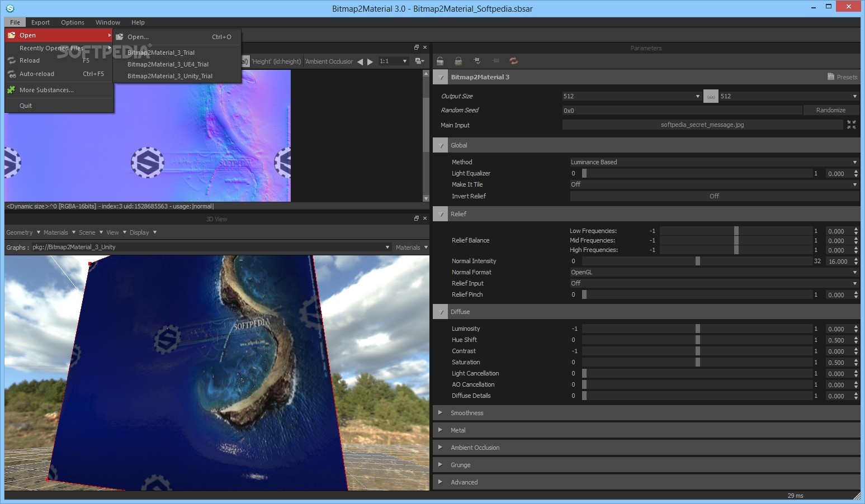The width and height of the screenshot is (865, 504).
Task: Select Bitmap2Material_3_UE4_Trial from the Open submenu
Action: (177, 64)
